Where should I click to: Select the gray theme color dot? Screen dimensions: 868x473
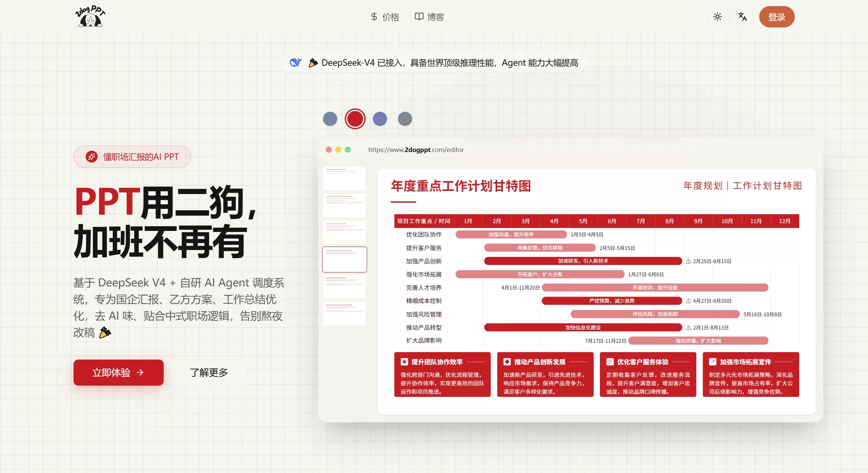[405, 119]
